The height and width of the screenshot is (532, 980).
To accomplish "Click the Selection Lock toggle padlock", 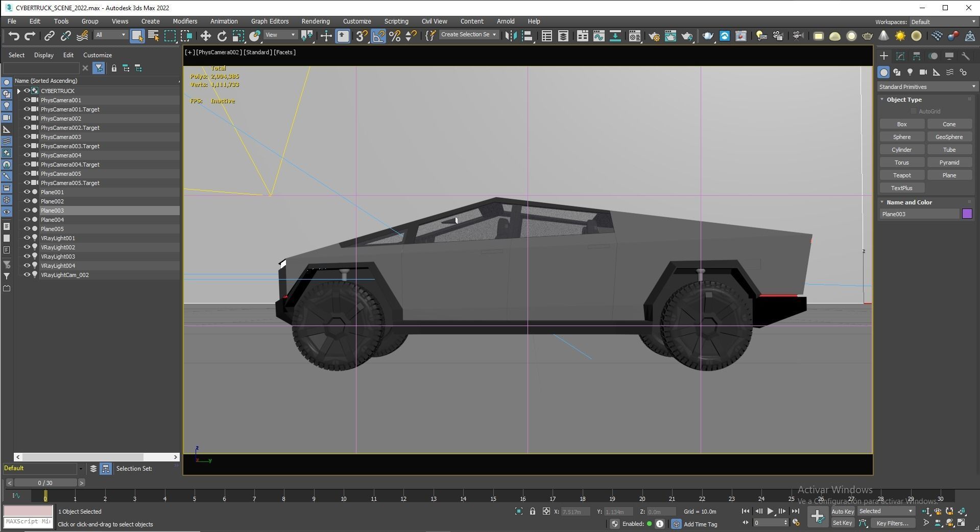I will pos(533,511).
